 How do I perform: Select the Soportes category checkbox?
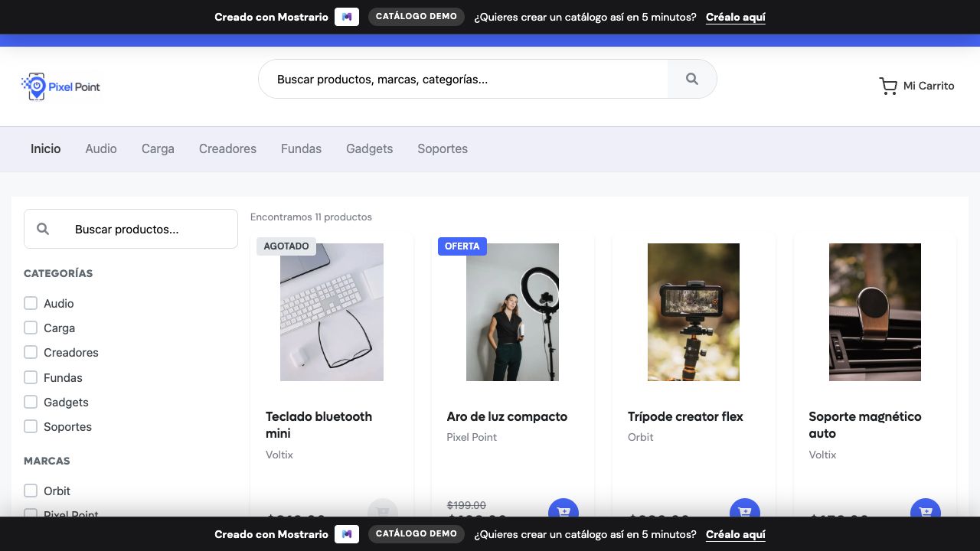pyautogui.click(x=31, y=426)
